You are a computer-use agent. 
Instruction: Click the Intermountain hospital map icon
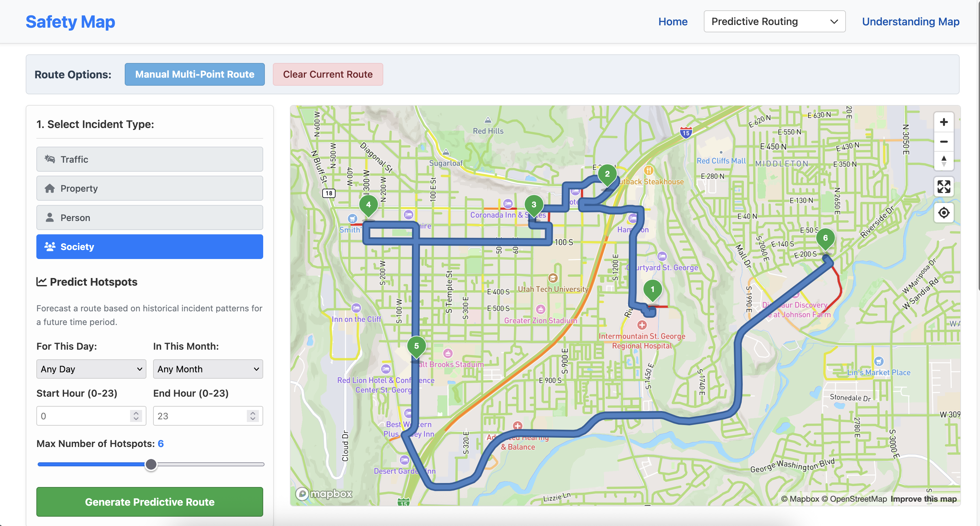(642, 325)
